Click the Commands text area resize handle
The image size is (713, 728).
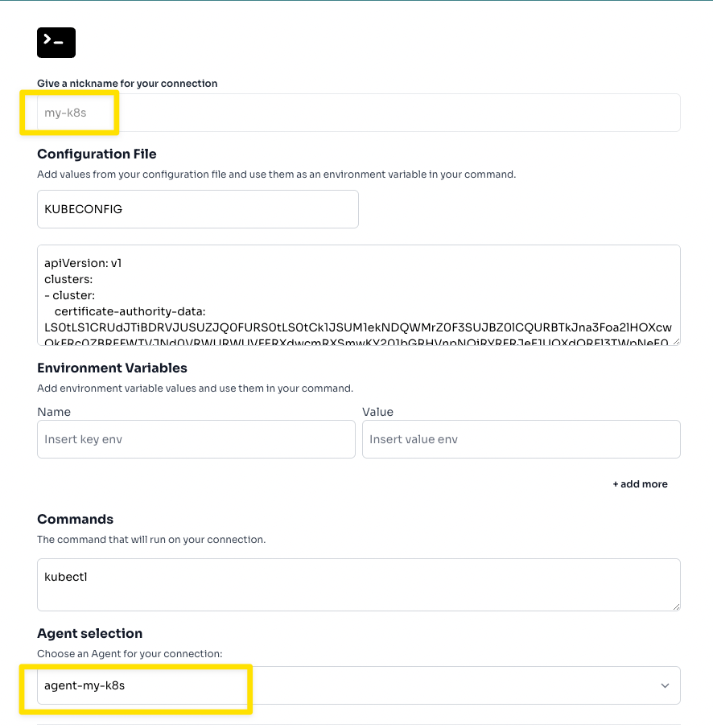(675, 605)
